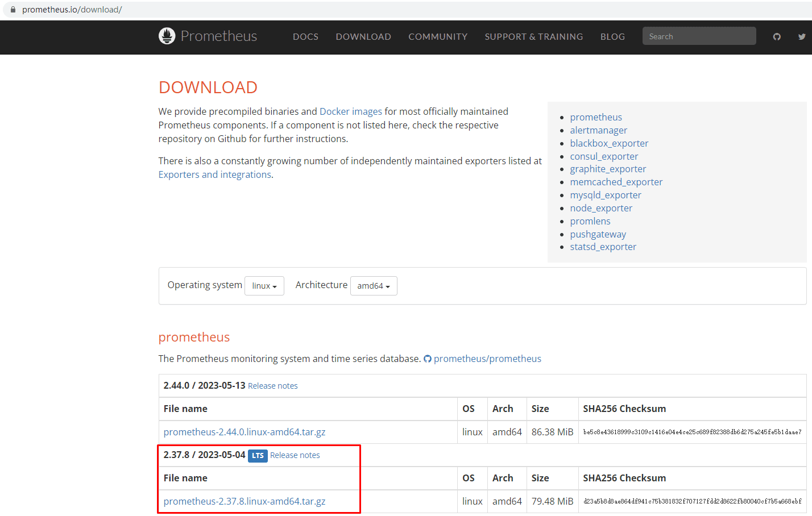
Task: Open the prometheus/prometheus repository link
Action: pyautogui.click(x=487, y=359)
